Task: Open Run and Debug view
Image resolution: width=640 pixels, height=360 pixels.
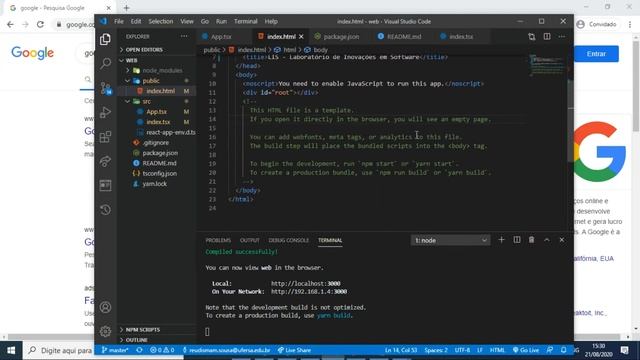Action: pos(105,112)
